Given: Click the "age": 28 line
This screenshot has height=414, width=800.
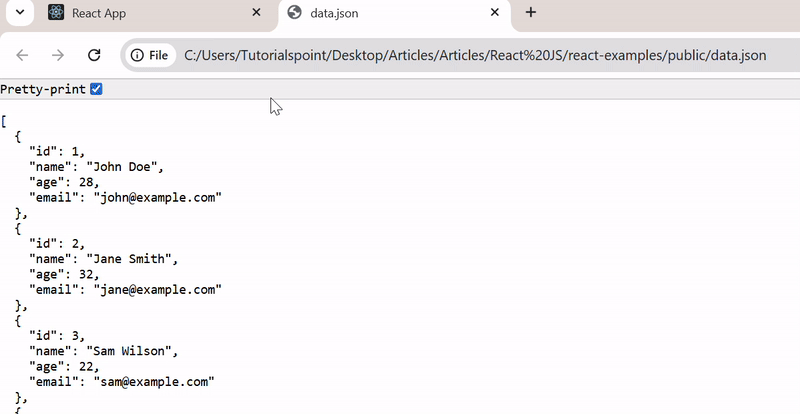Looking at the screenshot, I should tap(64, 182).
